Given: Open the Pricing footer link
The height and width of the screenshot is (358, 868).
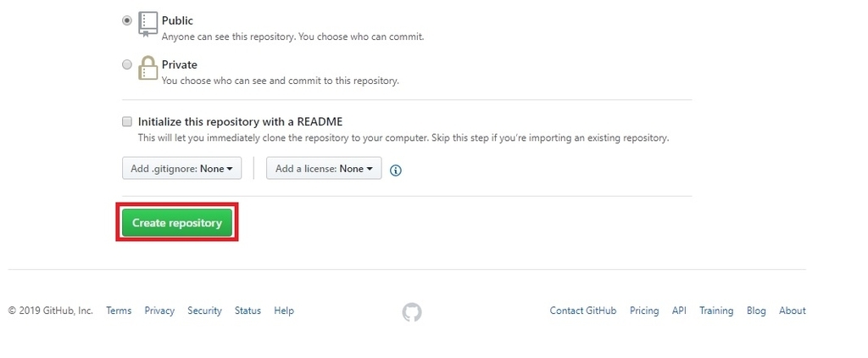Looking at the screenshot, I should [x=644, y=310].
